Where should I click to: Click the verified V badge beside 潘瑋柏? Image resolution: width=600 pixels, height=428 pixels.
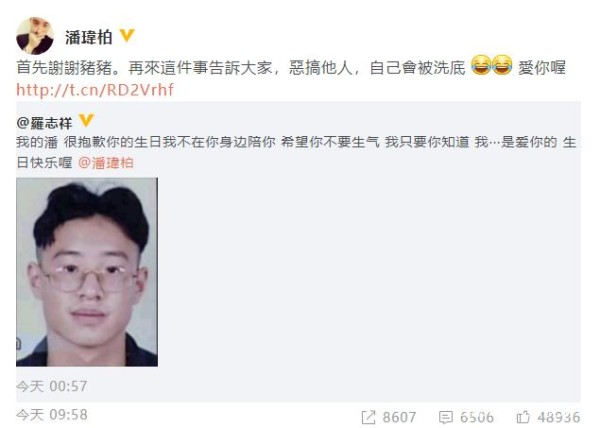coord(127,36)
